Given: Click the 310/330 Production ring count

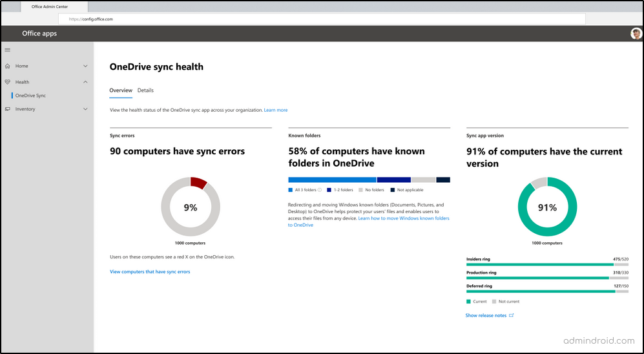Looking at the screenshot, I should 620,273.
